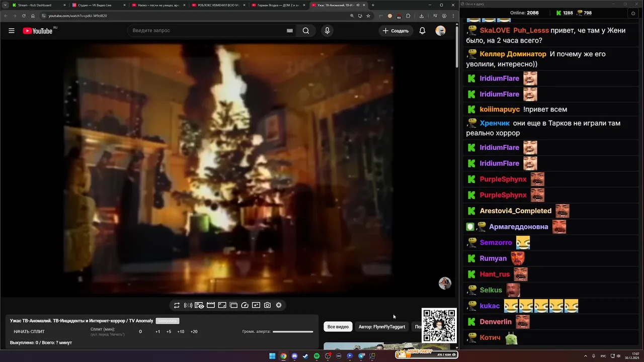This screenshot has width=644, height=362.
Task: Click the Создать create button
Action: [x=395, y=31]
